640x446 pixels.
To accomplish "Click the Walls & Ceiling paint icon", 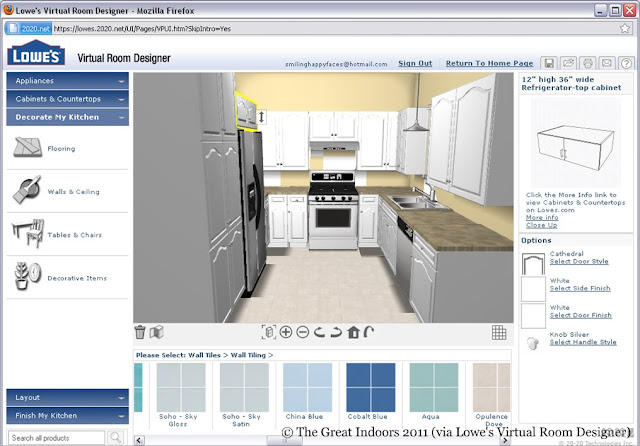I will (27, 190).
